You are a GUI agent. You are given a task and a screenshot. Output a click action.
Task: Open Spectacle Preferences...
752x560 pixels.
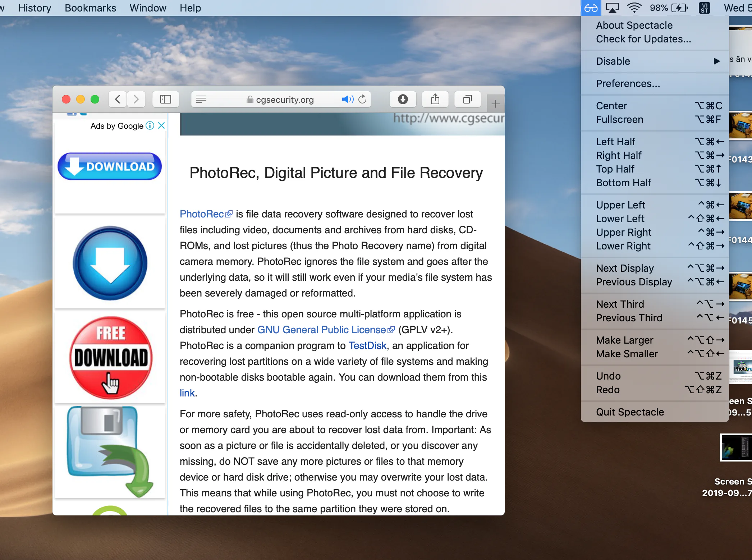[655, 83]
